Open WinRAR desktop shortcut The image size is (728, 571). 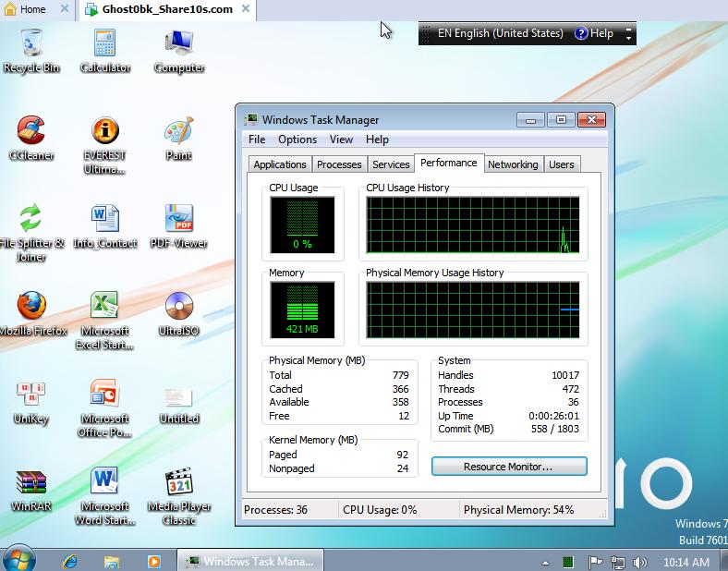(31, 491)
